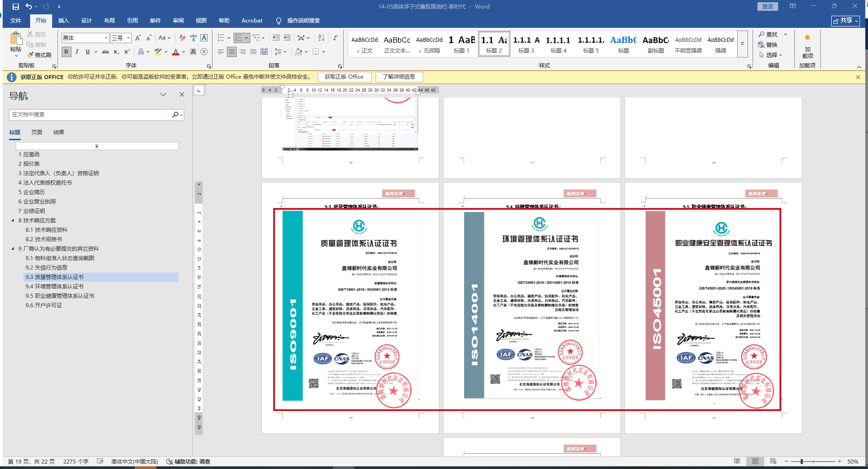Expand the styles gallery More arrow
Viewport: 868px width, 469px height.
[743, 44]
